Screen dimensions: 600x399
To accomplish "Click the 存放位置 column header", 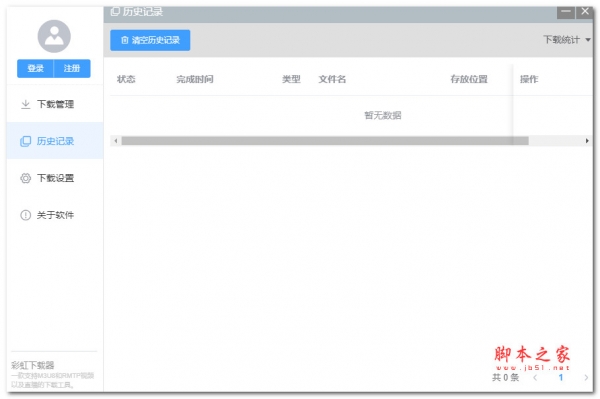I will pyautogui.click(x=469, y=79).
